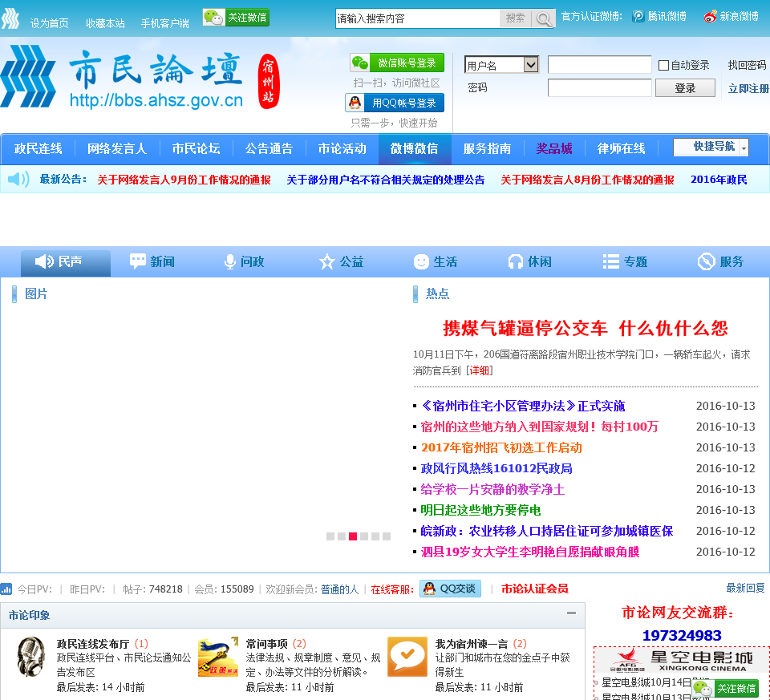770x700 pixels.
Task: Open 2017年宿州招飞初选工作启动 article
Action: coord(501,447)
